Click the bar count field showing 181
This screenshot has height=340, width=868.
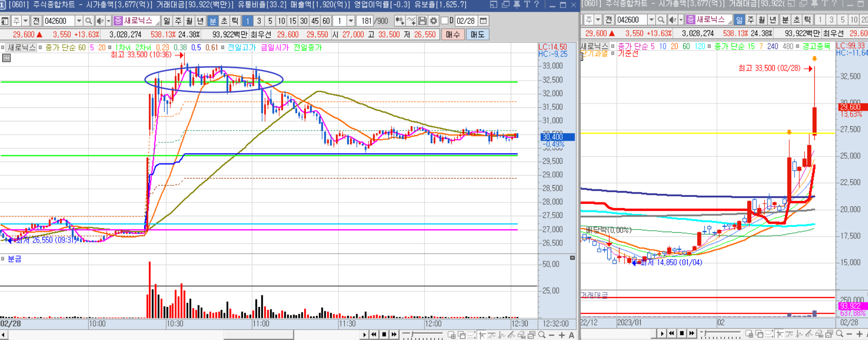tap(364, 21)
